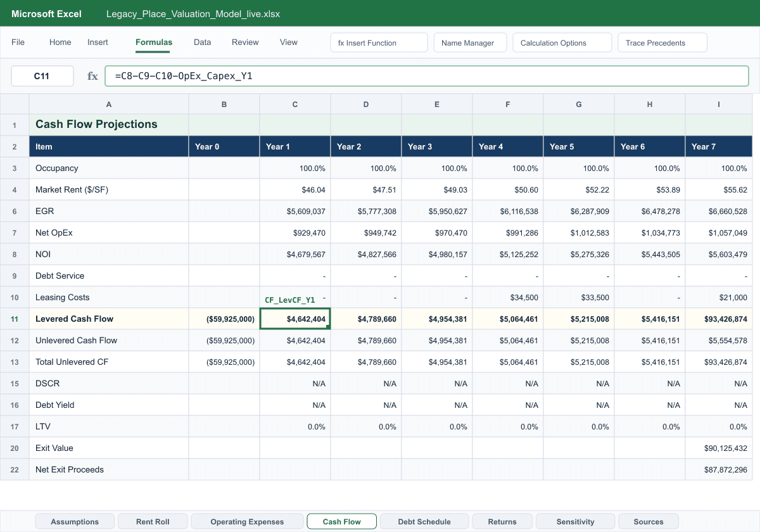This screenshot has width=760, height=532.
Task: Click the Year 1 NOI value $4,679,567
Action: tap(295, 254)
